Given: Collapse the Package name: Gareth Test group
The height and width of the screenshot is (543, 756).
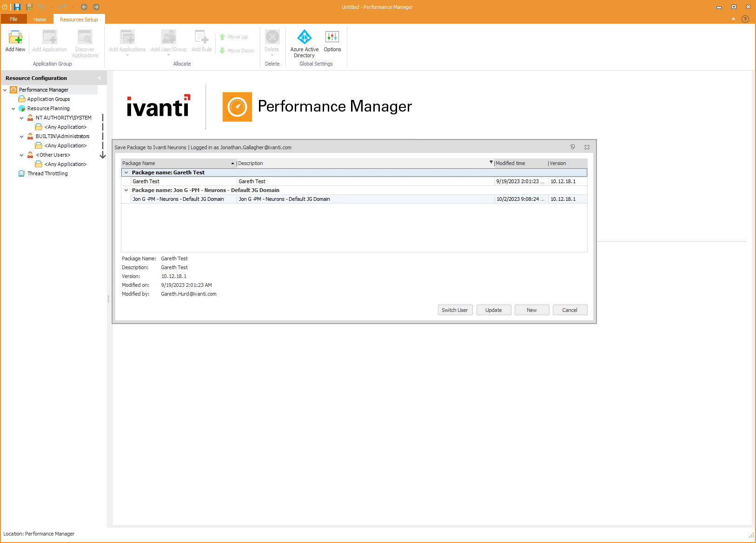Looking at the screenshot, I should pyautogui.click(x=126, y=172).
